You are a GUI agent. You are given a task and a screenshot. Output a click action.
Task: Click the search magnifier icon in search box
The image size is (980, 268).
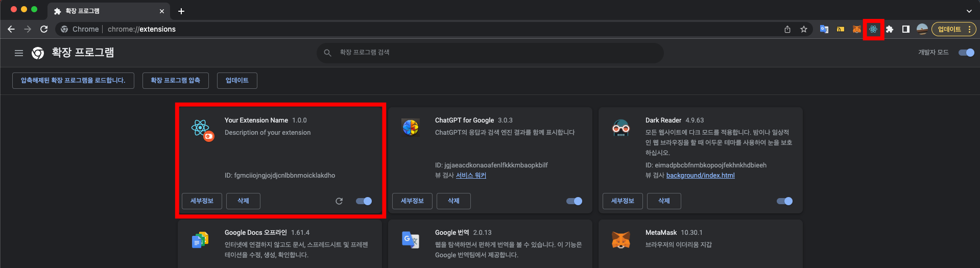tap(328, 53)
